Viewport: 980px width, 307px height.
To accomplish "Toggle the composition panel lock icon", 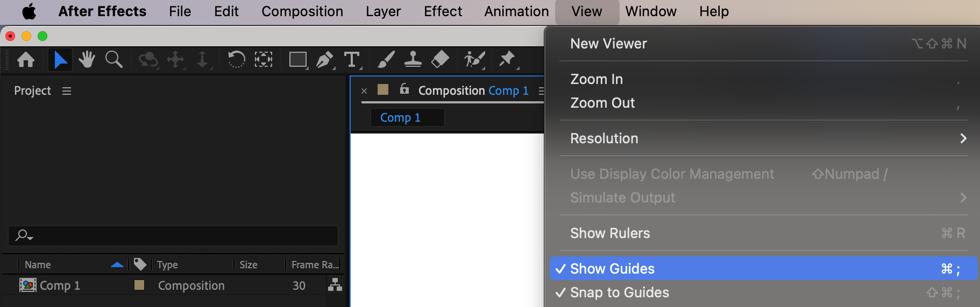I will click(404, 89).
